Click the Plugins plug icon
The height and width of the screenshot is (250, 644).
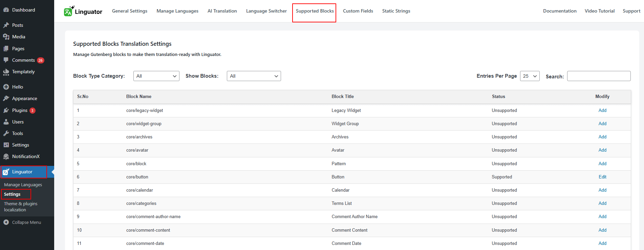point(6,110)
